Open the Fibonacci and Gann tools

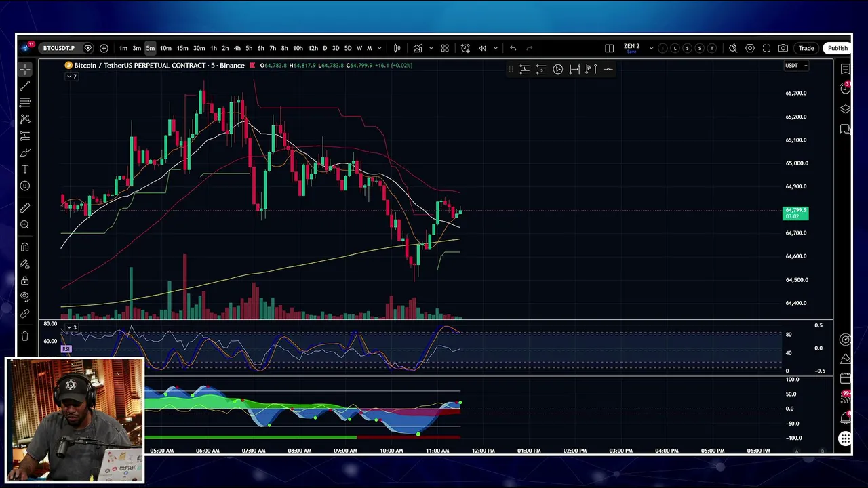point(25,102)
